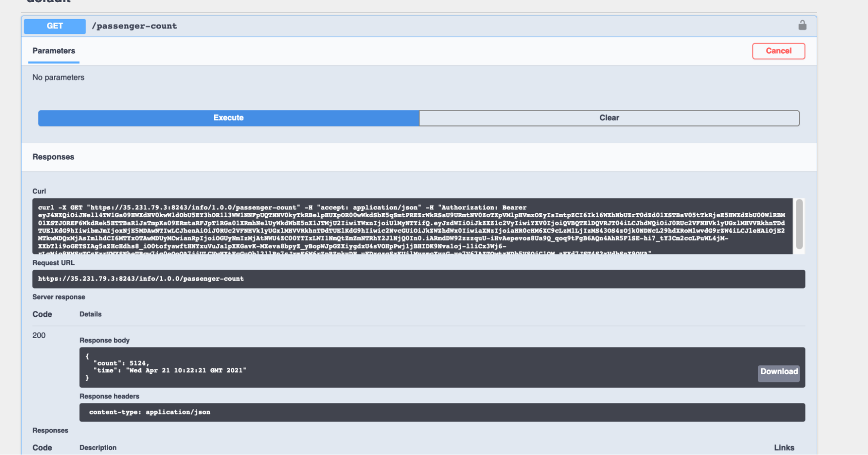Download the response body

(779, 372)
